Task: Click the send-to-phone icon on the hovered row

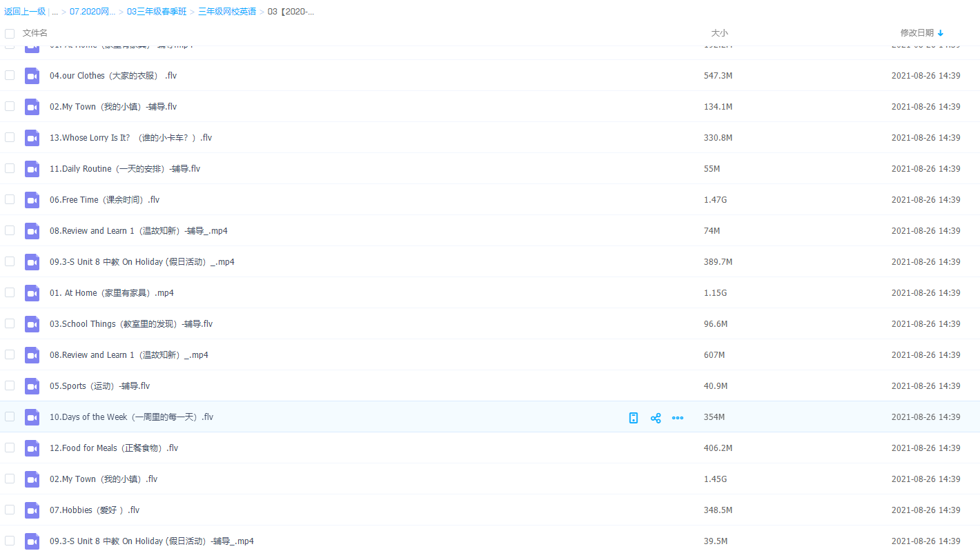Action: point(634,418)
